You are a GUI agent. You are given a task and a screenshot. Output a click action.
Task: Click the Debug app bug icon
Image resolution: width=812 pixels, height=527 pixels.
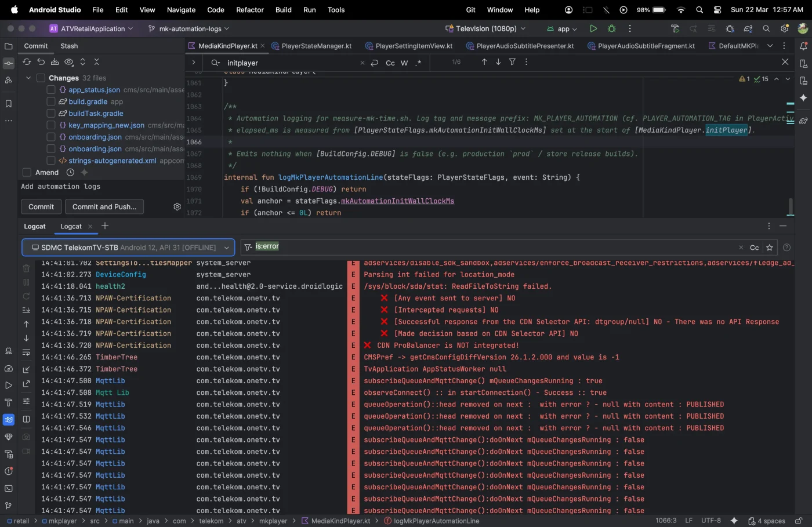pyautogui.click(x=611, y=28)
